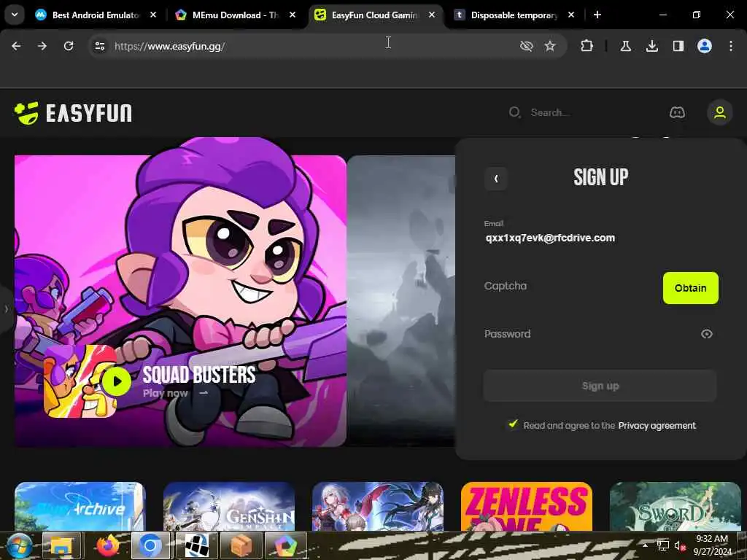Viewport: 747px width, 560px height.
Task: Open the Chrome Labs flask icon
Action: 625,46
